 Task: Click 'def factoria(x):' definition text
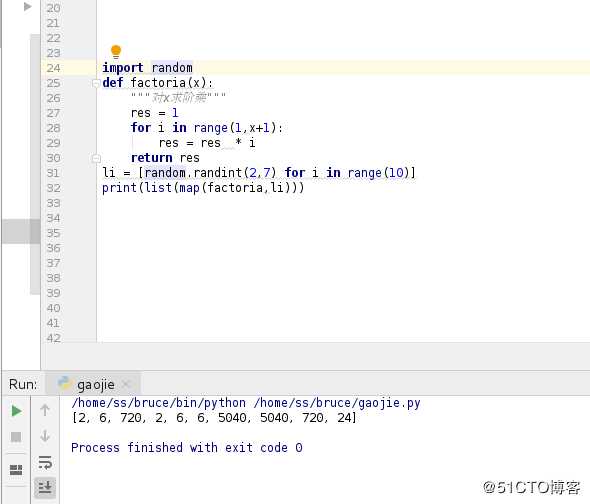point(158,83)
